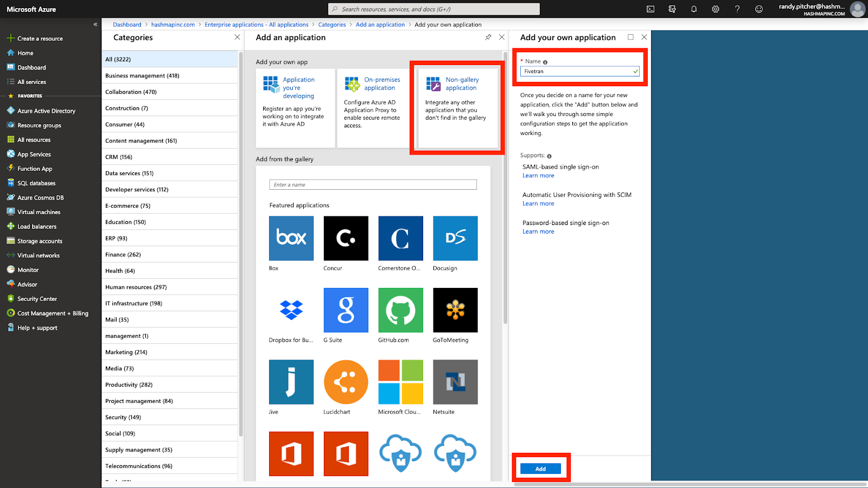Image resolution: width=868 pixels, height=488 pixels.
Task: Click the Non-gallery application tile
Action: tap(458, 108)
